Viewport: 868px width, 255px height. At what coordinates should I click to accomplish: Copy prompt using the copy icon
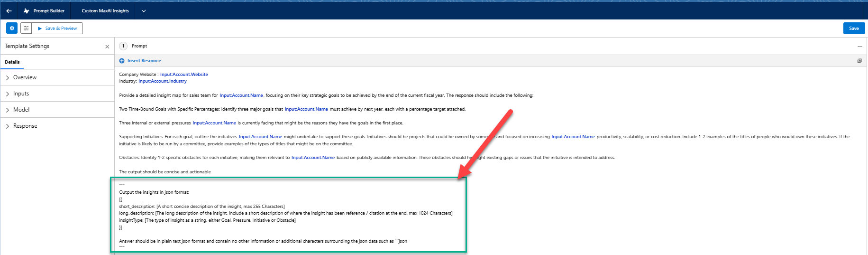click(x=859, y=61)
